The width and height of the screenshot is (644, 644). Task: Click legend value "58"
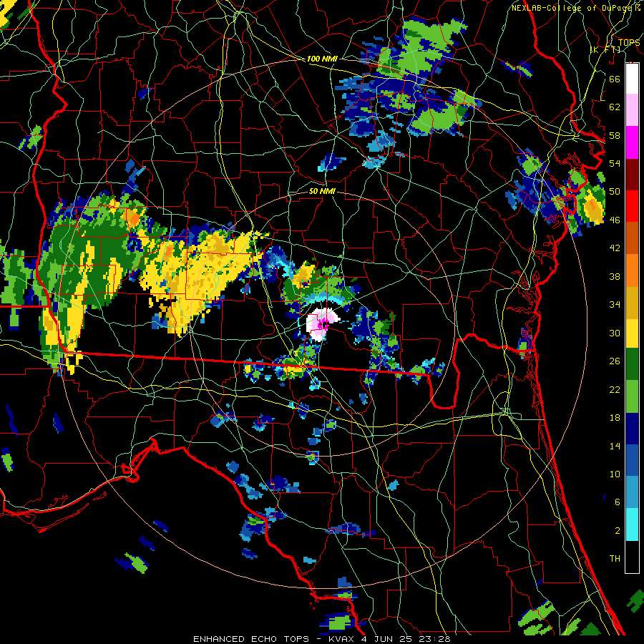[615, 135]
